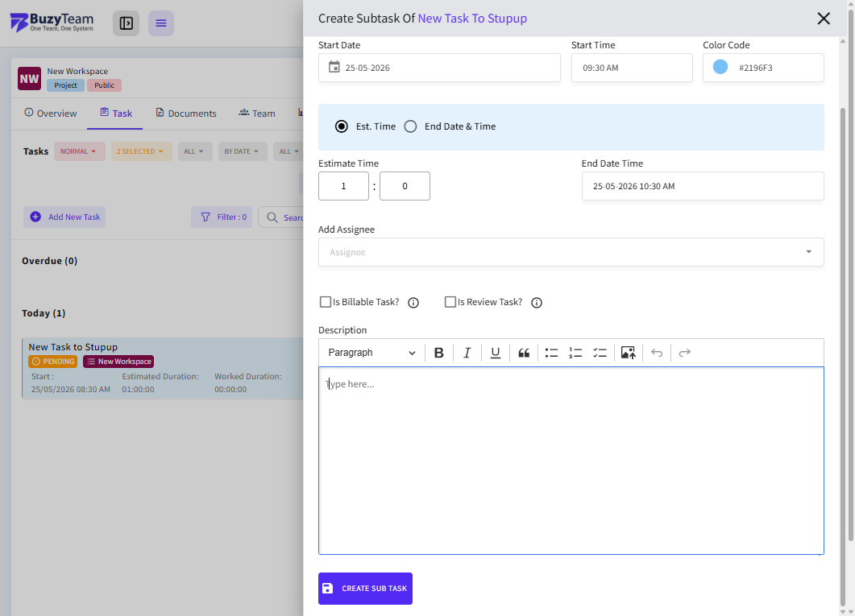
Task: Upload an image to description
Action: (x=629, y=353)
